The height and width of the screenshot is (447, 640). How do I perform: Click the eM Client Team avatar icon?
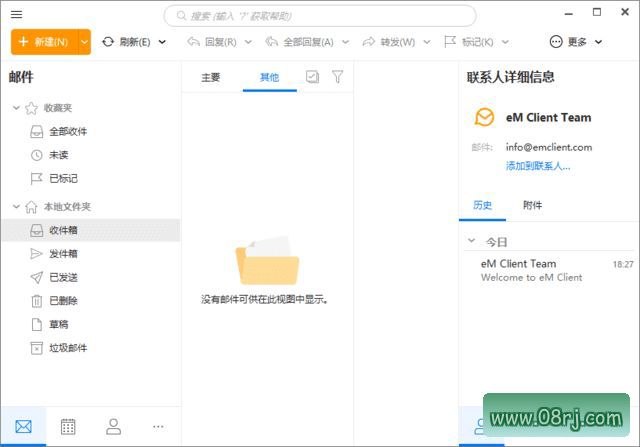(x=484, y=117)
